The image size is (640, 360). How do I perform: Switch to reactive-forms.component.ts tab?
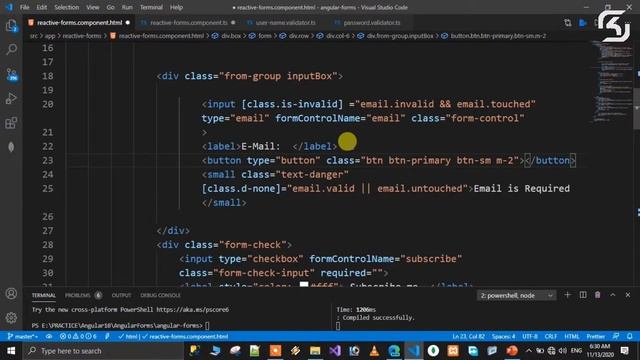coord(188,23)
